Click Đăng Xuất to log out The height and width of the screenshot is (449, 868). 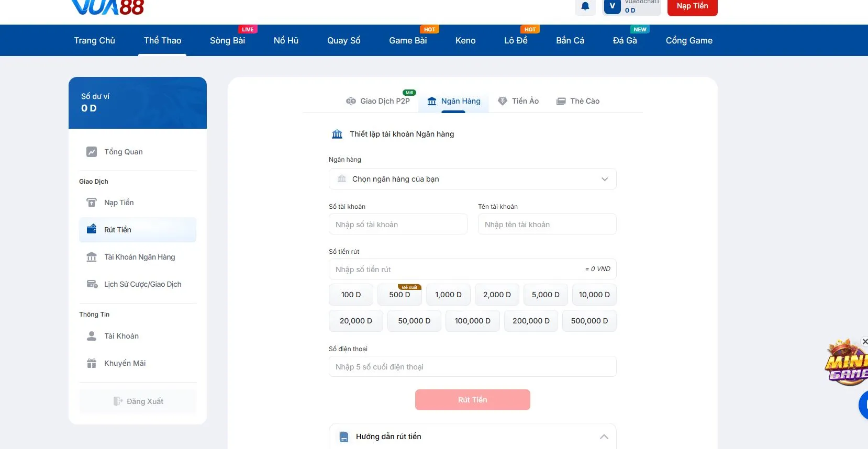[138, 401]
